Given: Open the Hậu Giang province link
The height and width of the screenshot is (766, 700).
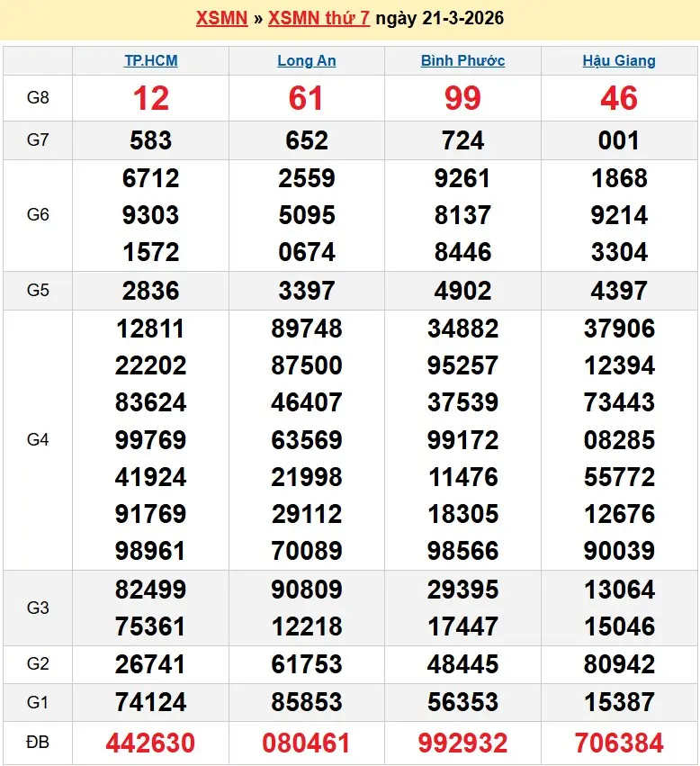Looking at the screenshot, I should point(619,61).
